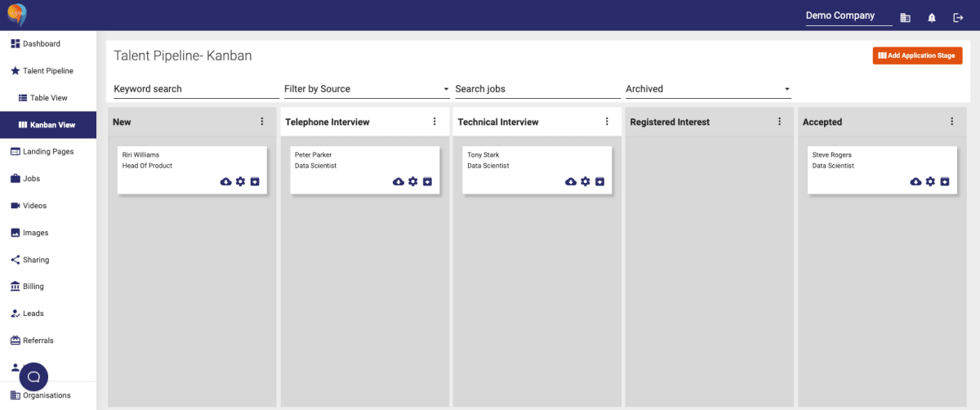
Task: Open settings gear on Steve Rogers card
Action: (x=930, y=181)
